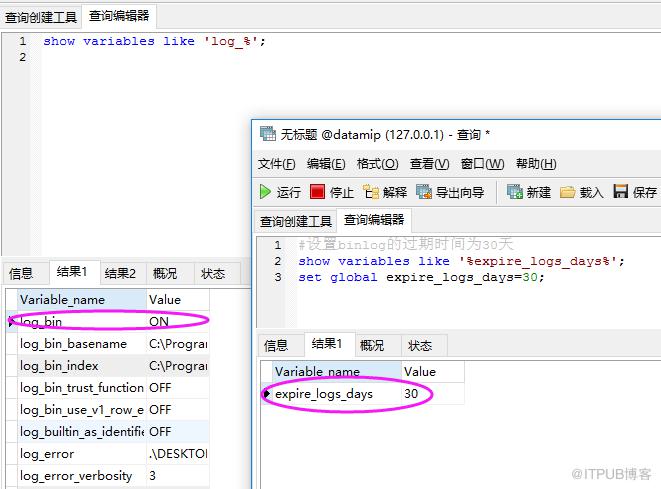Open the 编辑(E) menu
The width and height of the screenshot is (661, 489).
coord(326,164)
